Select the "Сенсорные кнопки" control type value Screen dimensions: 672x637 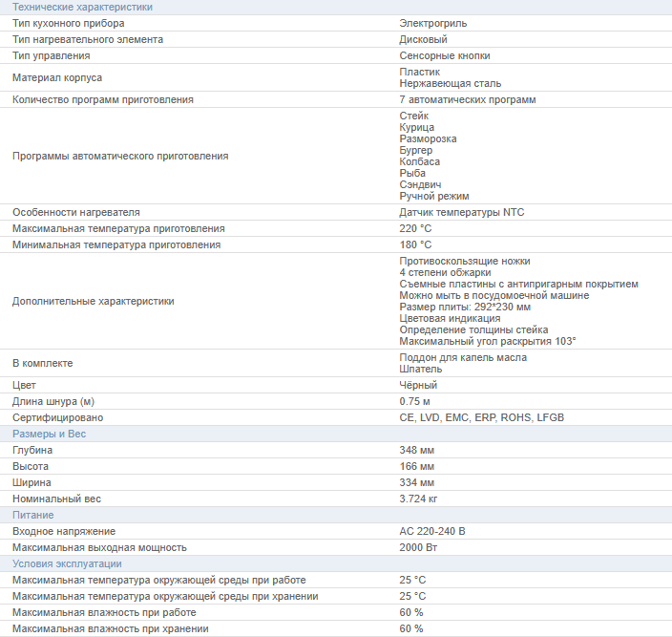tap(445, 55)
